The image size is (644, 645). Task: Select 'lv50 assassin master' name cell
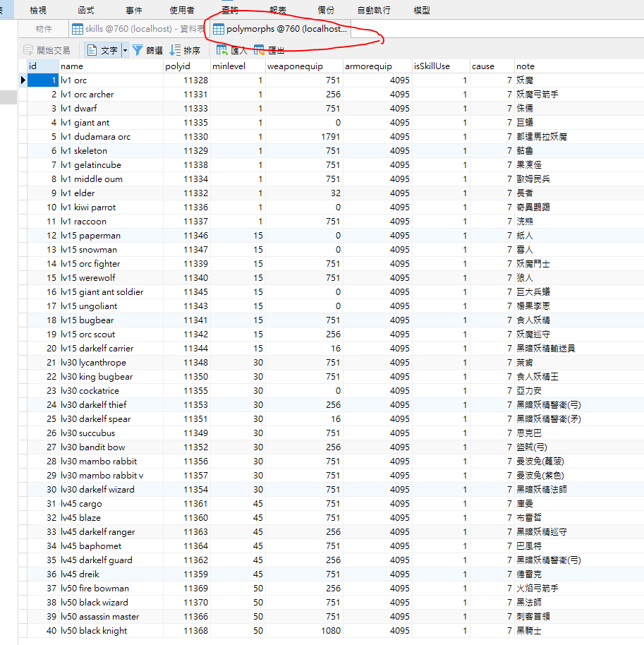111,617
